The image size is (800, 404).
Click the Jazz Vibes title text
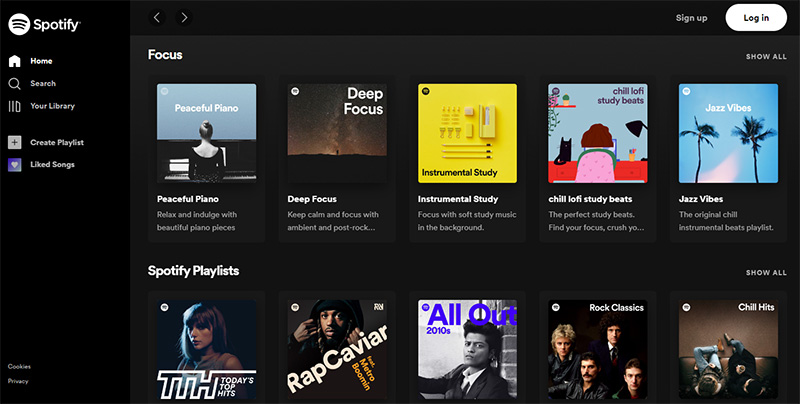click(701, 199)
